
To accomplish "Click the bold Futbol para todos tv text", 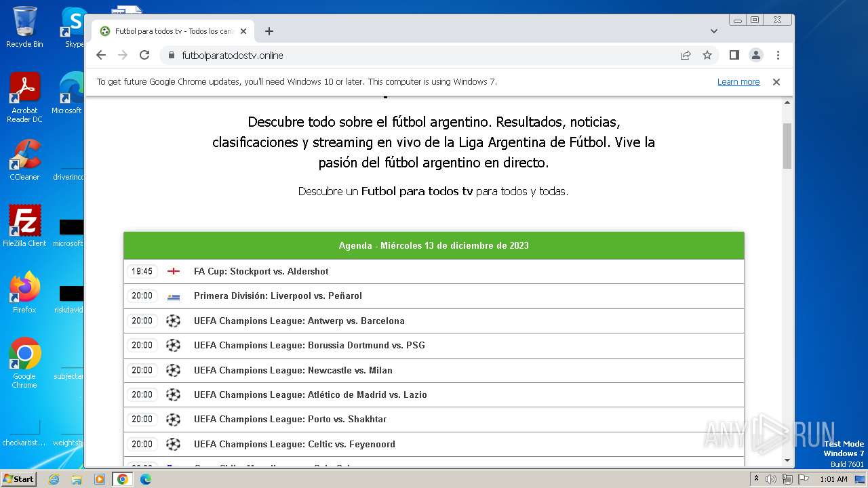I will (417, 191).
